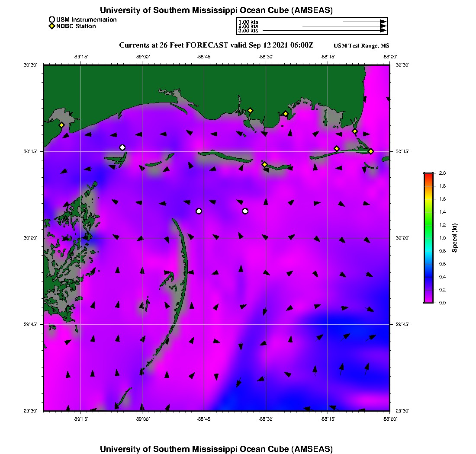Click the 3.00 kts scale arrow label
The width and height of the screenshot is (476, 454).
pos(248,31)
